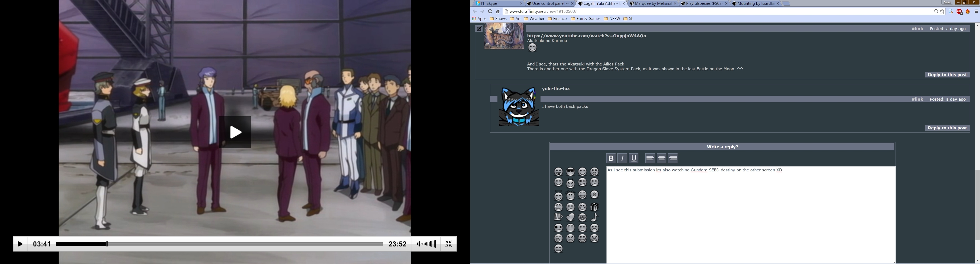Image resolution: width=980 pixels, height=264 pixels.
Task: Insert the winking smiley emoticon
Action: 583,172
